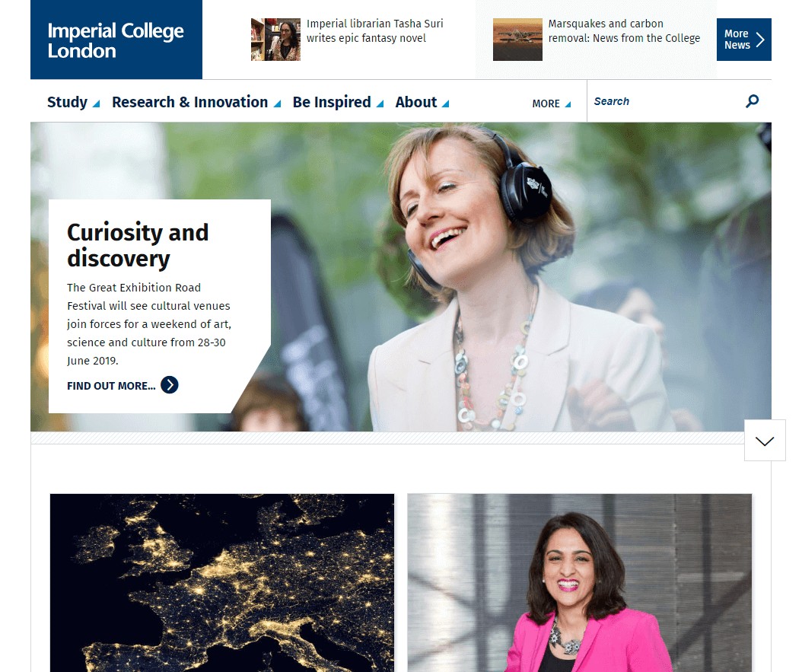Screen dimensions: 802x672
Task: Open the About menu
Action: pyautogui.click(x=422, y=102)
